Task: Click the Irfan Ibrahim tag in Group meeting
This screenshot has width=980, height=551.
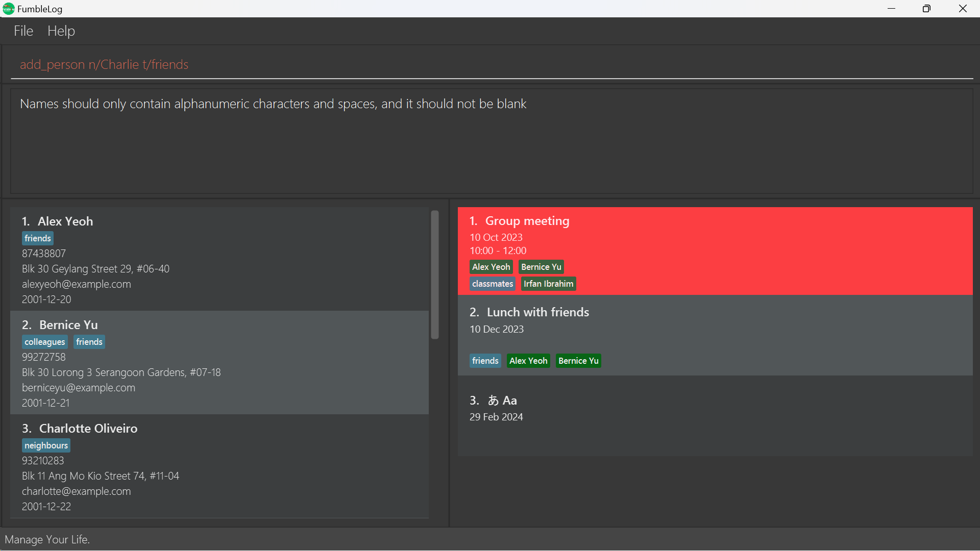Action: point(548,284)
